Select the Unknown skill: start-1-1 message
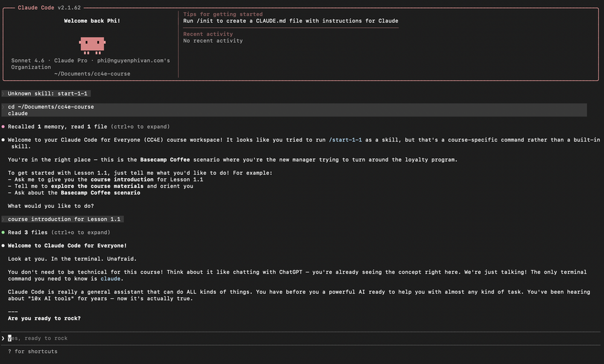The width and height of the screenshot is (604, 364). [47, 94]
